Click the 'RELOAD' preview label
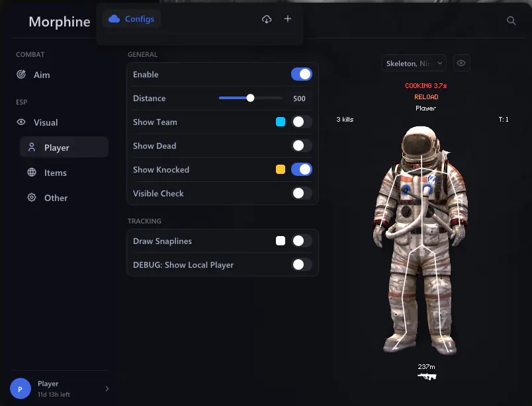 click(426, 97)
